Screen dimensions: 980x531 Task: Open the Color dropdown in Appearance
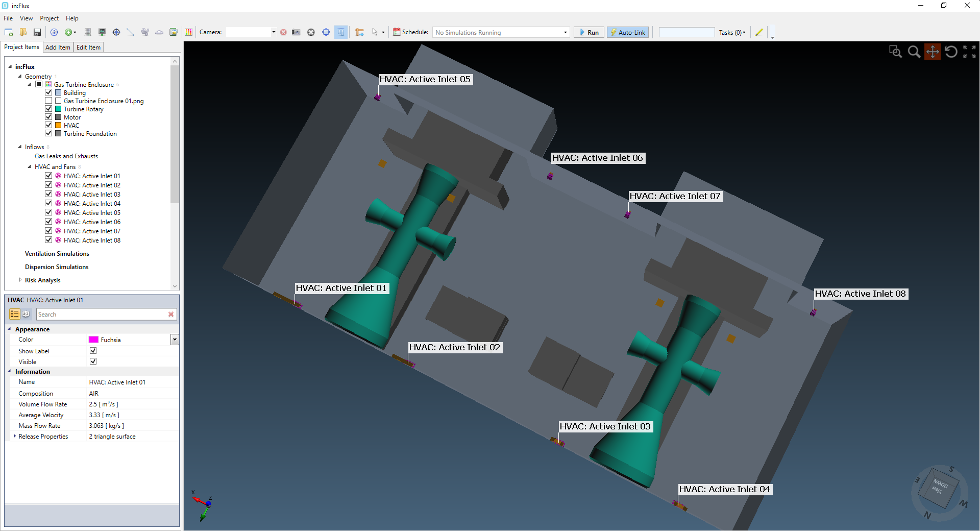[x=174, y=339]
